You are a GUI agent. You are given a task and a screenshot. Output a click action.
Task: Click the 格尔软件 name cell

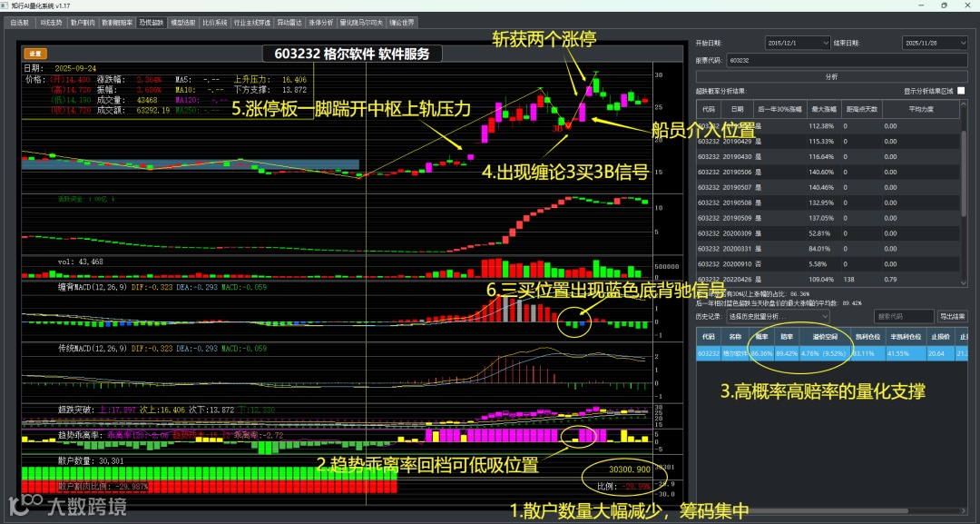click(735, 354)
